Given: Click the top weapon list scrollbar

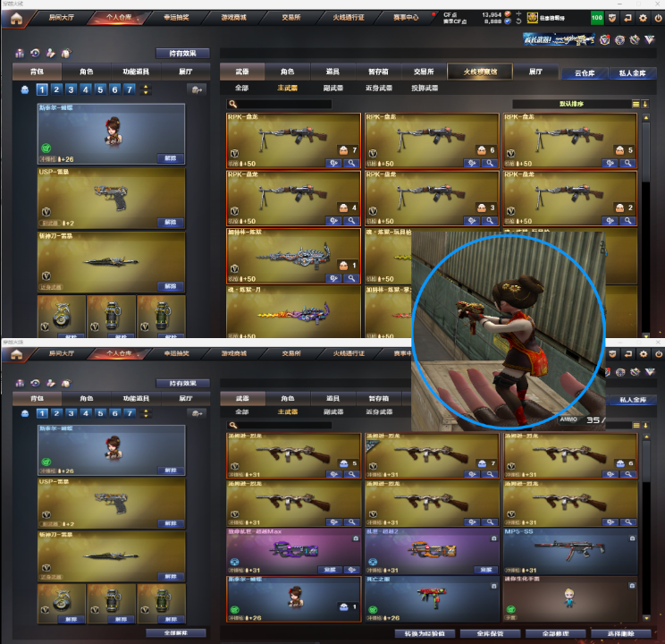Looking at the screenshot, I should click(646, 153).
